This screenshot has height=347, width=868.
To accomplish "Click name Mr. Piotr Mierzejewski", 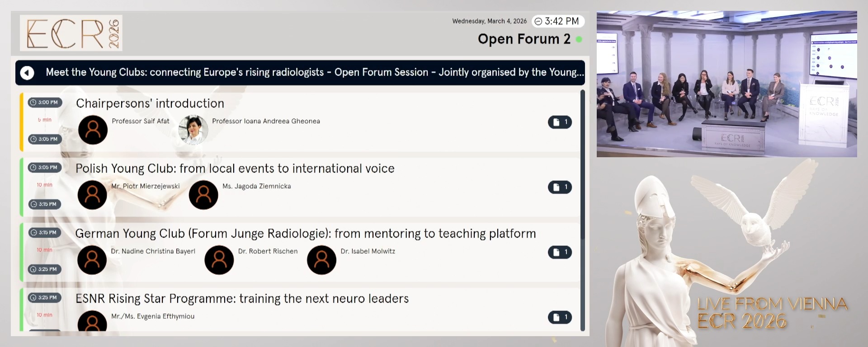I will pyautogui.click(x=146, y=186).
